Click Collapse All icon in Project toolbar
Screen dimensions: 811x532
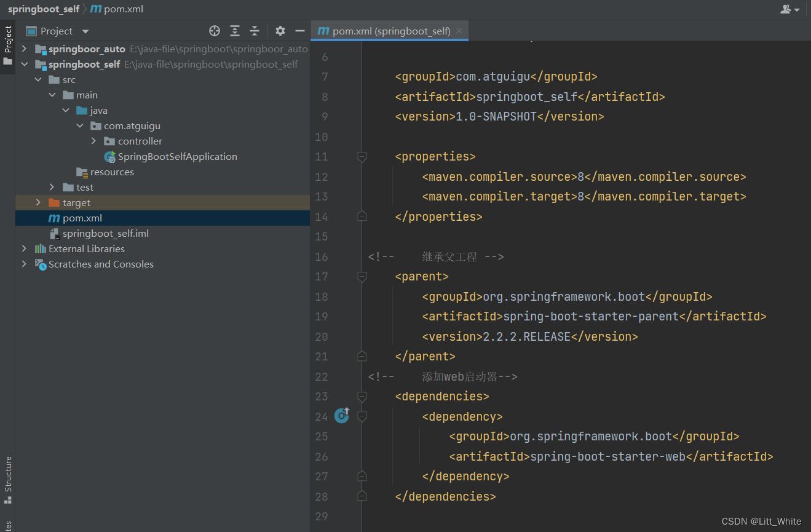coord(255,31)
